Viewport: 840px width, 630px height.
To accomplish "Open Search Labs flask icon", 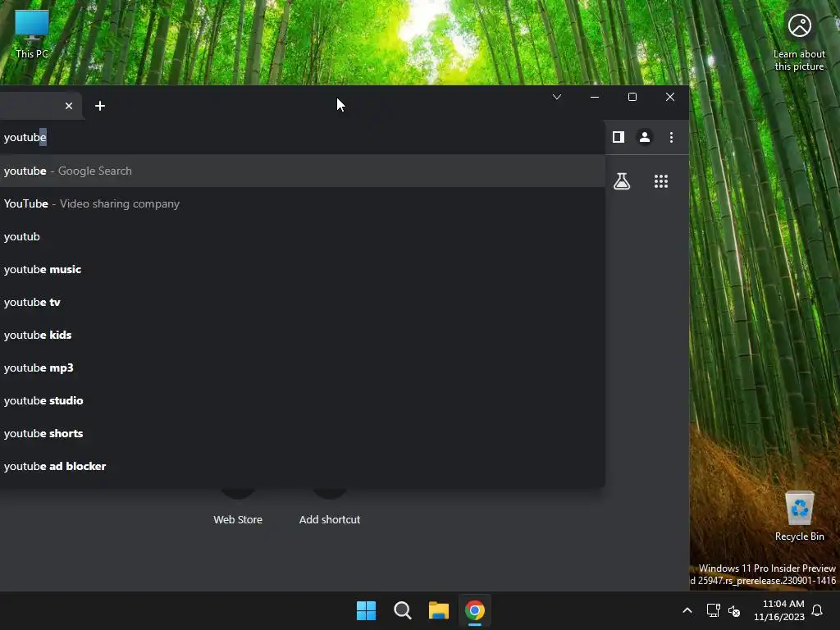I will click(x=622, y=181).
